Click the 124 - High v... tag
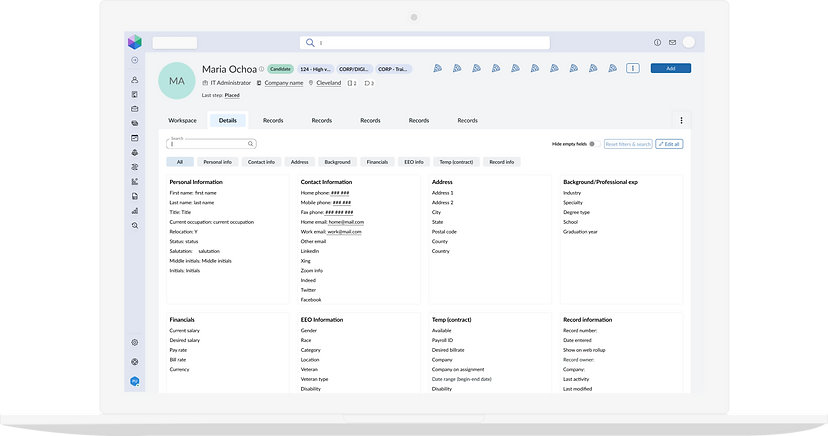Screen dimensions: 828x436 pyautogui.click(x=315, y=69)
